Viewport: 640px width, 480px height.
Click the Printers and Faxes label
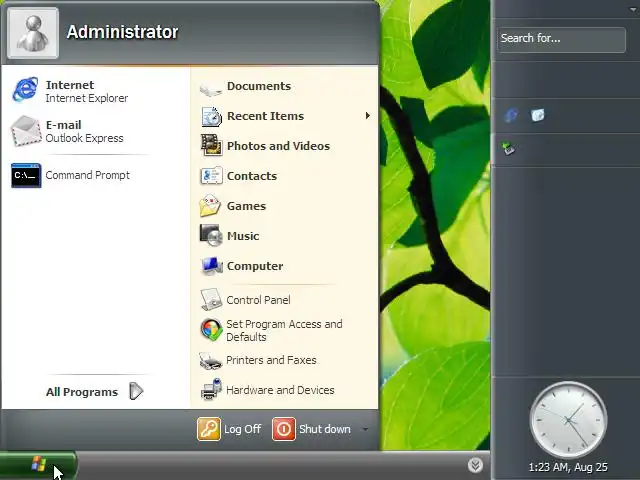[271, 360]
